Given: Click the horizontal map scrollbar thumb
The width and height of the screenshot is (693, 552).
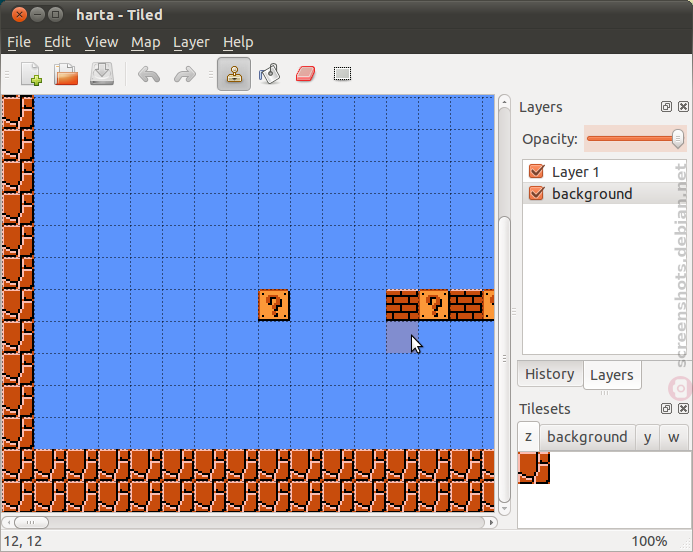Looking at the screenshot, I should tap(31, 522).
